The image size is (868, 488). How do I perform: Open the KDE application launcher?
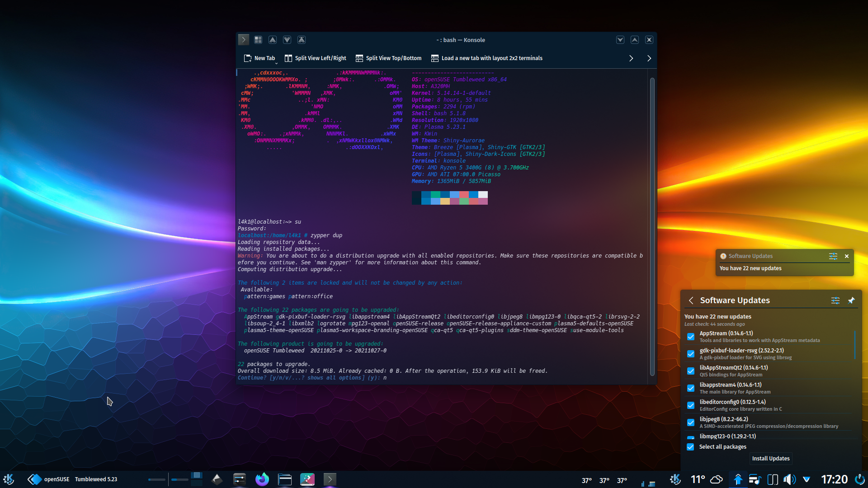(9, 479)
